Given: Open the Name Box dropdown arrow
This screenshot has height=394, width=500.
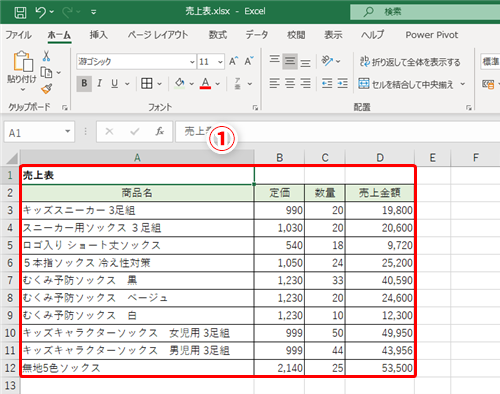Looking at the screenshot, I should point(68,132).
